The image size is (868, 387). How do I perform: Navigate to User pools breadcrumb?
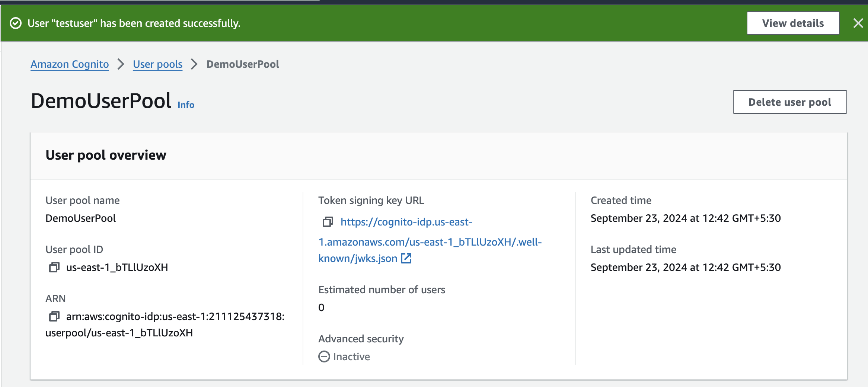(x=158, y=64)
